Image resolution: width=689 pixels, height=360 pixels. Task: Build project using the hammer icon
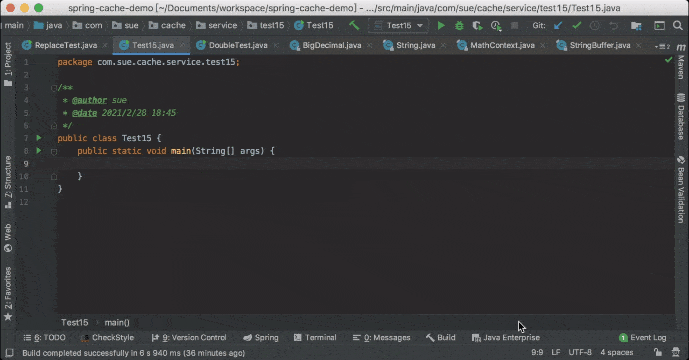click(354, 25)
